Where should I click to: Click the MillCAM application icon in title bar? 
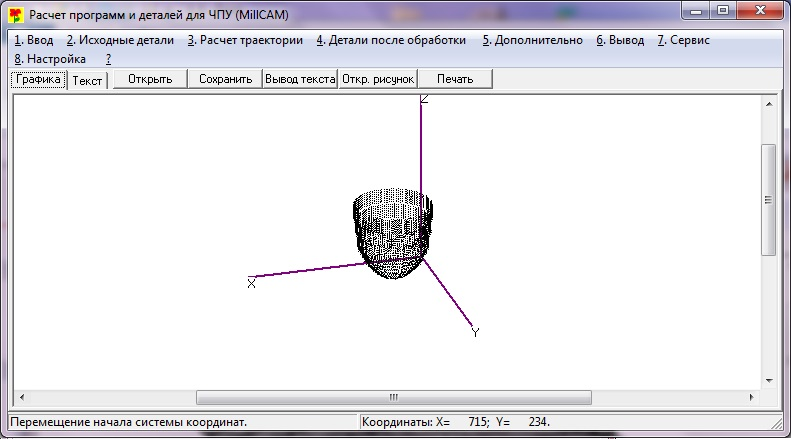coord(16,15)
